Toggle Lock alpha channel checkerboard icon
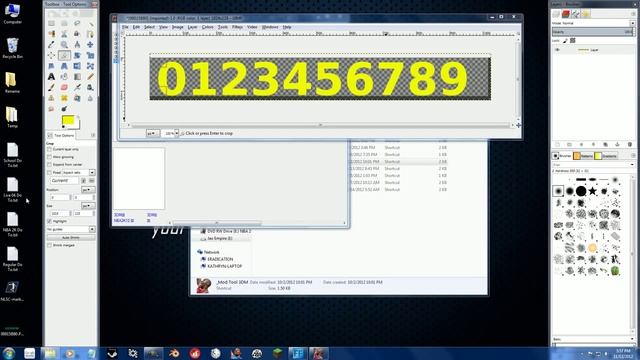Screen dimensions: 640x360 tap(573, 41)
